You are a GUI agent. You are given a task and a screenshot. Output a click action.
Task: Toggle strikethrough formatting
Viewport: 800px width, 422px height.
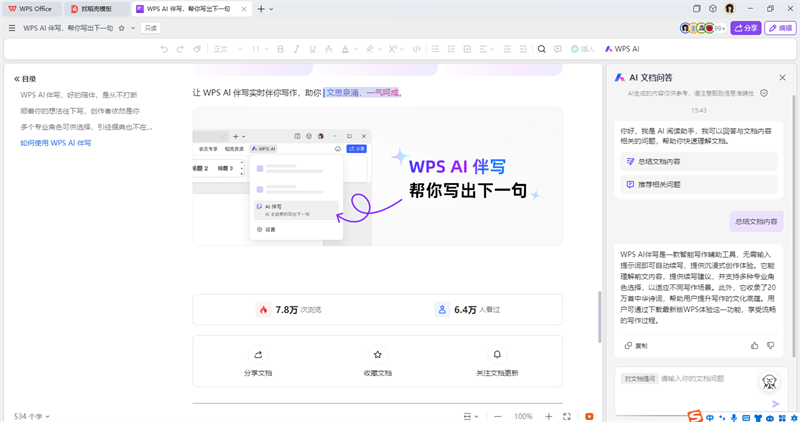(329, 49)
